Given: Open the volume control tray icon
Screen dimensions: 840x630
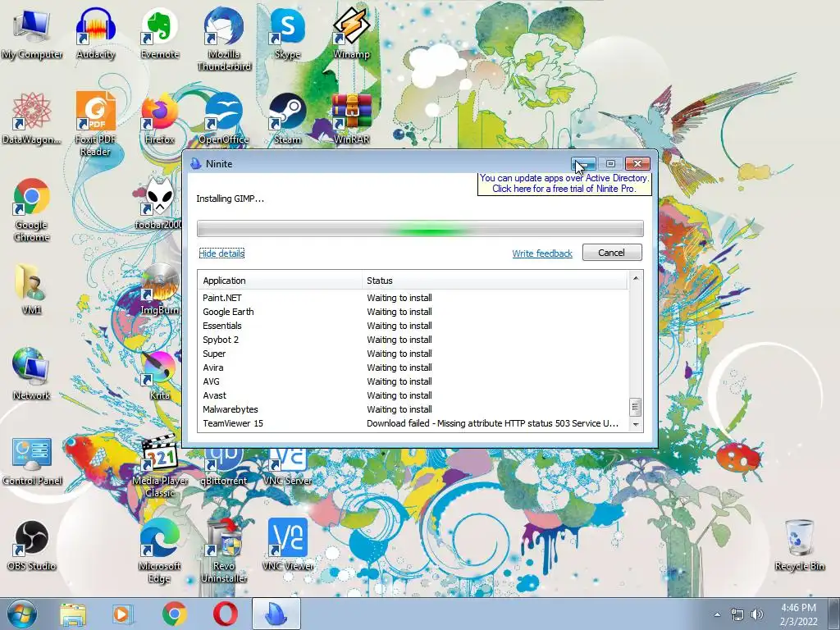Looking at the screenshot, I should tap(756, 614).
